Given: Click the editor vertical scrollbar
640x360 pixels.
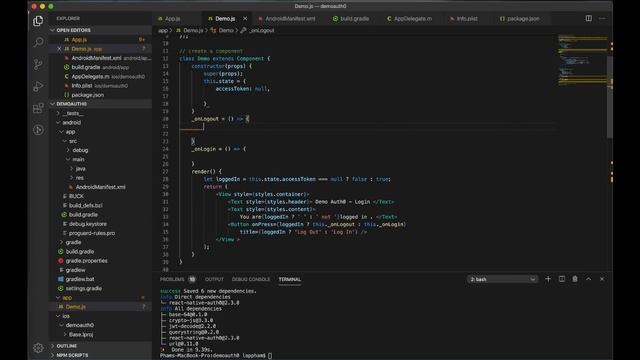Looking at the screenshot, I should click(610, 98).
